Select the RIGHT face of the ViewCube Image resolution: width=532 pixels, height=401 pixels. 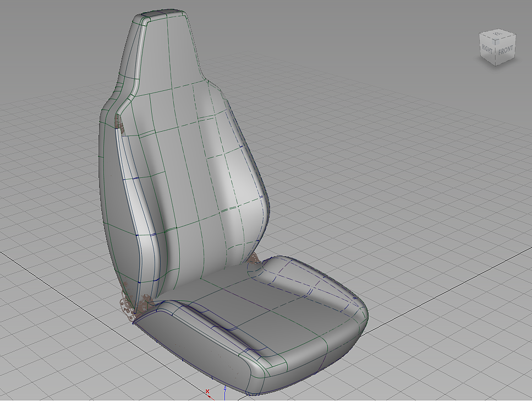coord(487,49)
